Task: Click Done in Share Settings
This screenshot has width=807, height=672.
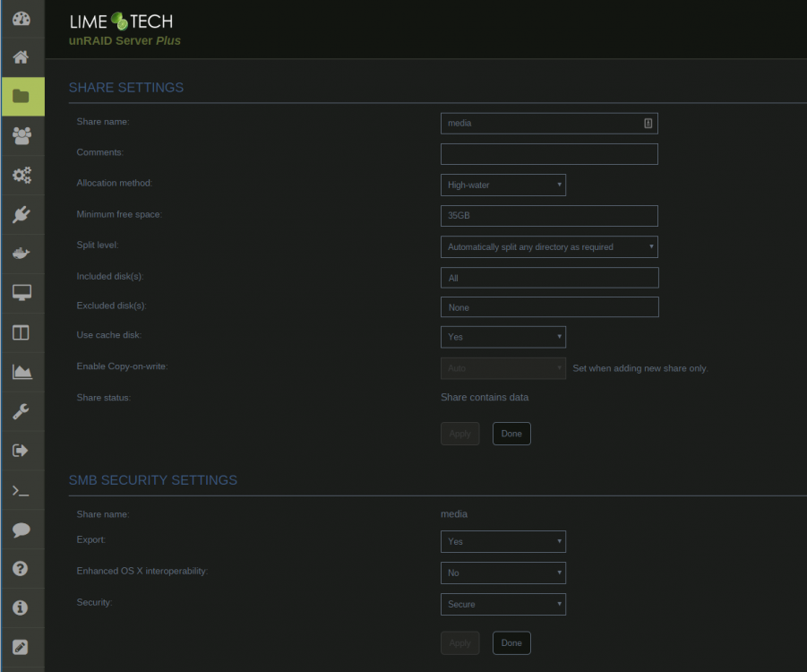Action: pos(511,434)
